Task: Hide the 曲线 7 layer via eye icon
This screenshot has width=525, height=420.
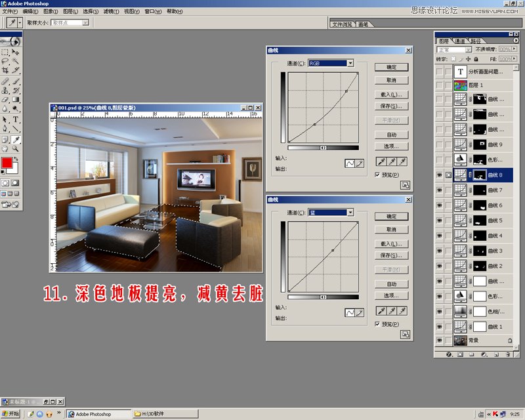Action: (439, 190)
